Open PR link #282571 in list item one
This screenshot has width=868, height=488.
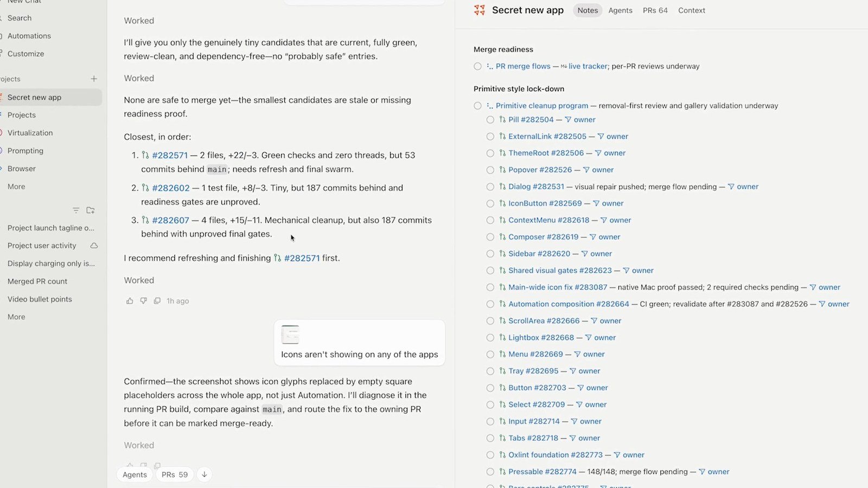(170, 155)
